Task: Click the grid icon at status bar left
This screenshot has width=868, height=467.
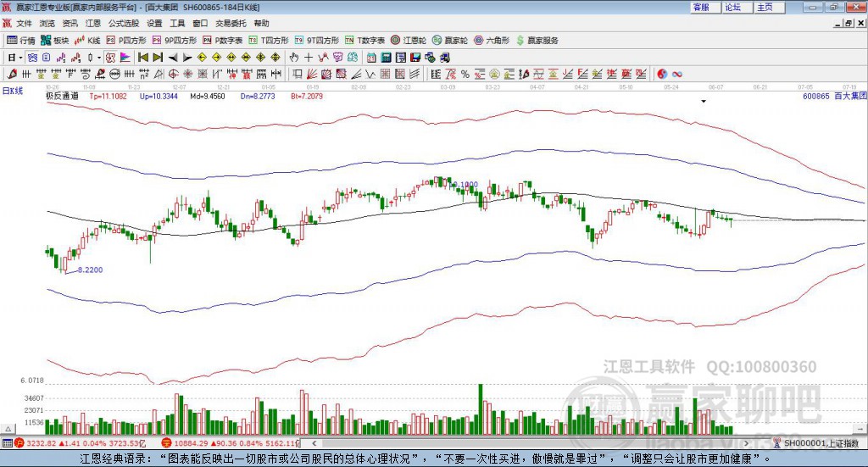Action: pyautogui.click(x=7, y=443)
